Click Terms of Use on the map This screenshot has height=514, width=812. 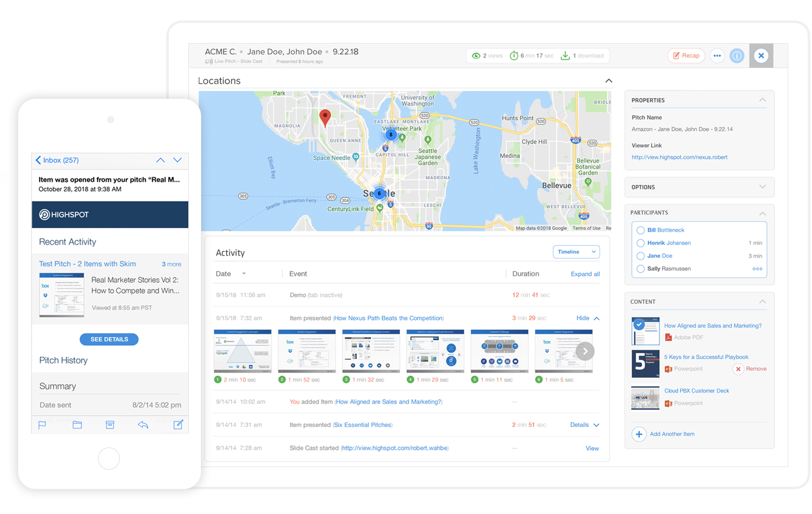(586, 228)
